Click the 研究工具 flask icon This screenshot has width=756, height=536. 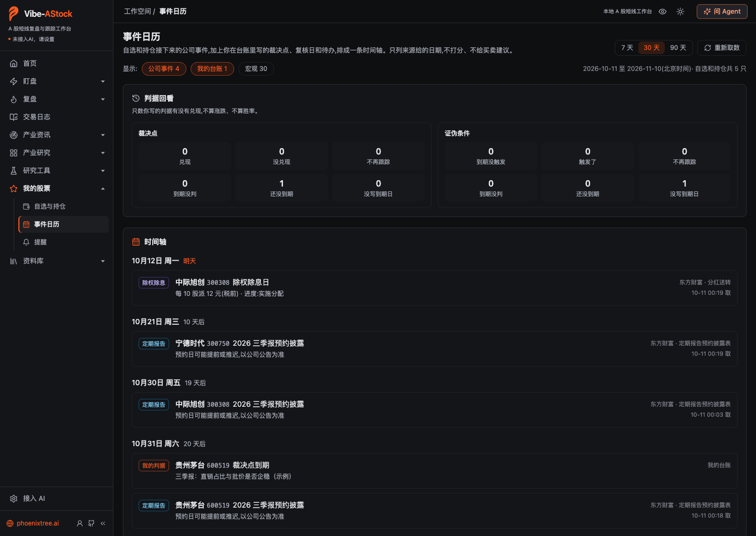(14, 171)
